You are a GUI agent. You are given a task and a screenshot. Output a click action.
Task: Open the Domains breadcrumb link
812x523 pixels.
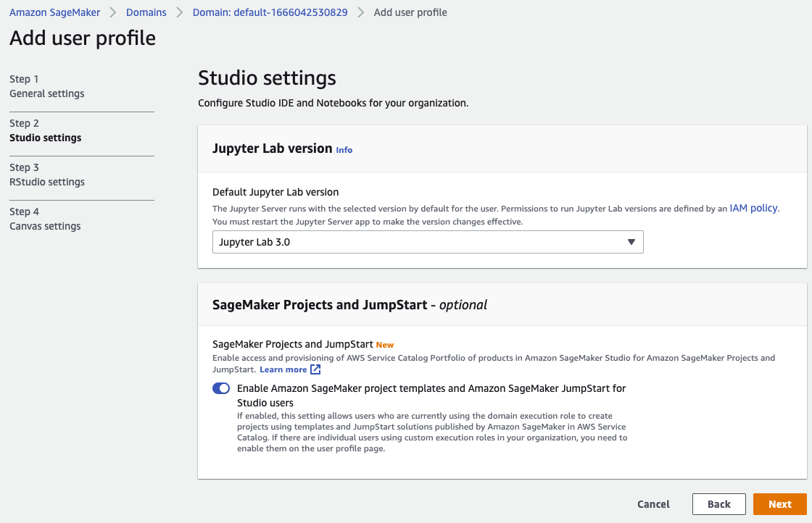click(146, 12)
